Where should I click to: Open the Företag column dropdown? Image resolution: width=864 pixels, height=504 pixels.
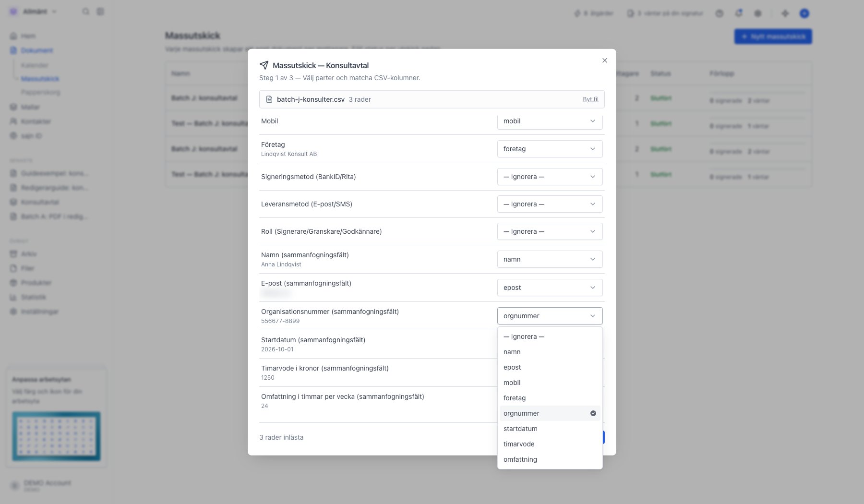pyautogui.click(x=550, y=149)
